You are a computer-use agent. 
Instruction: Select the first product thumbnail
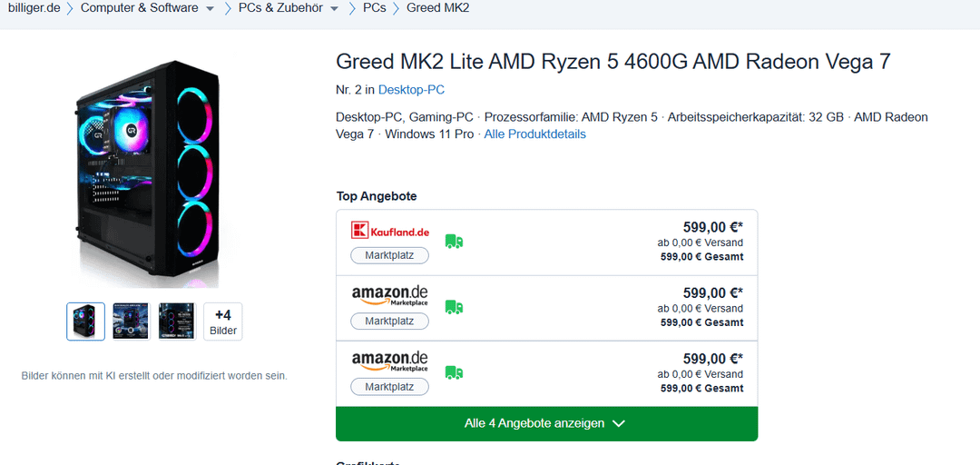tap(85, 322)
